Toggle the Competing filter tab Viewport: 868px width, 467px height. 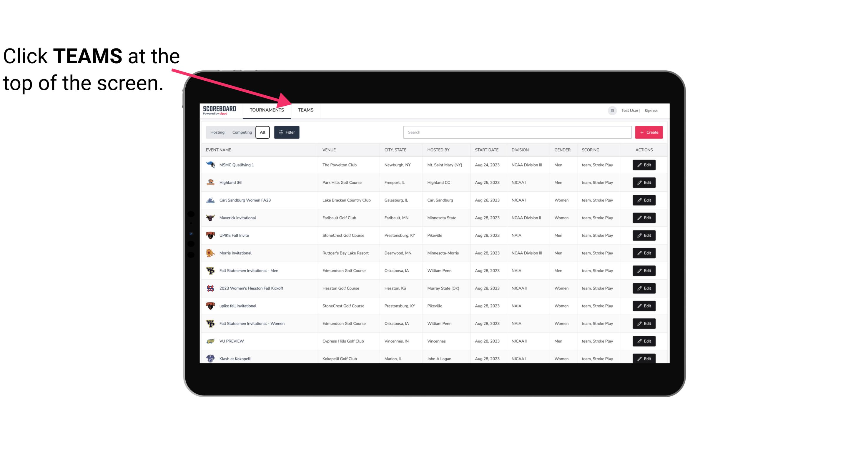[x=241, y=132]
